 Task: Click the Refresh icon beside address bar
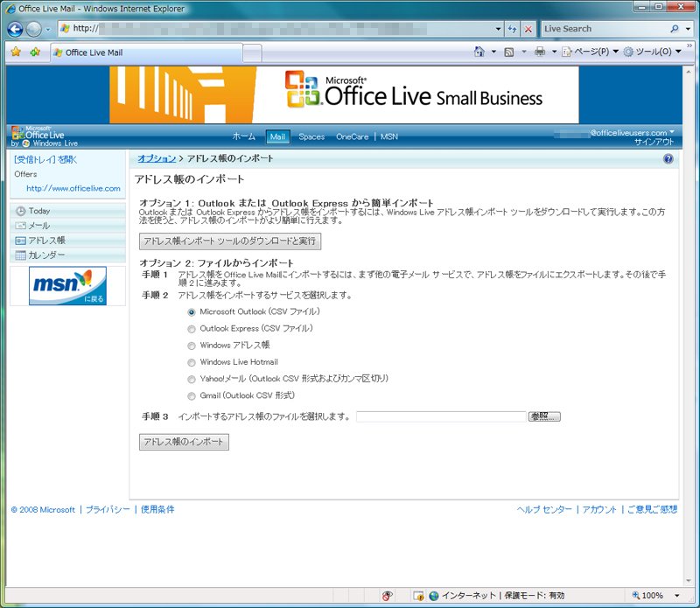pos(512,29)
